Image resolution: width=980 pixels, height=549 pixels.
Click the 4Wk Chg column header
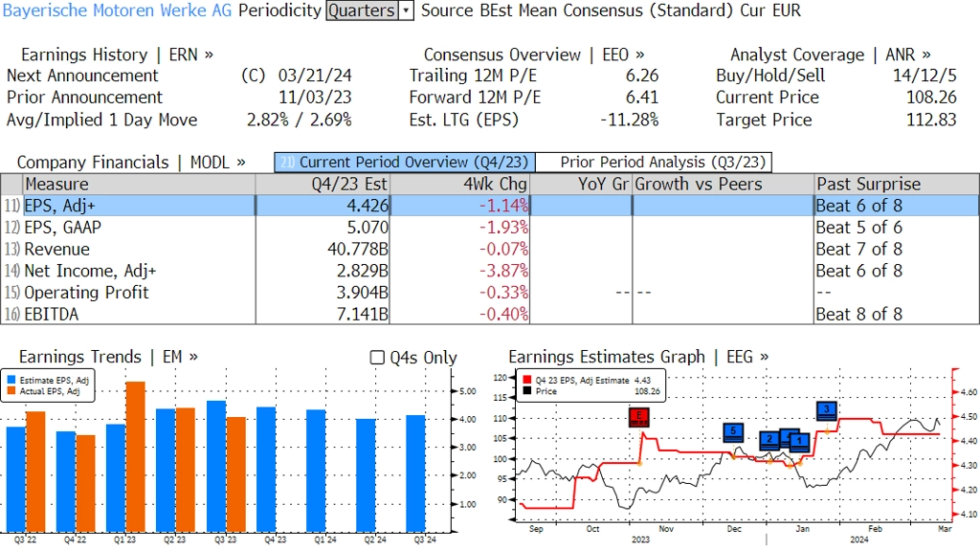[459, 185]
